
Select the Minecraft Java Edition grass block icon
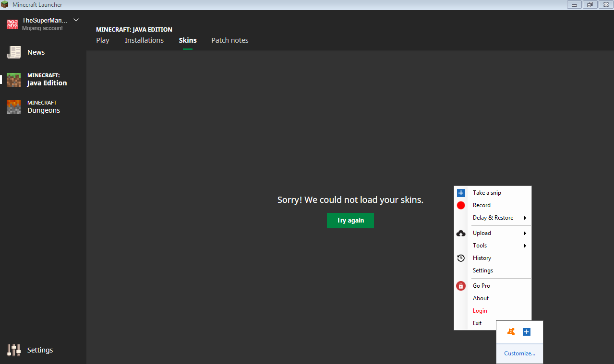point(13,80)
